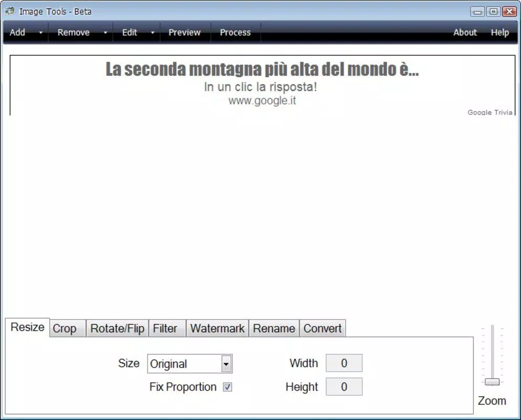Click the Zoom slider handle

click(x=492, y=382)
